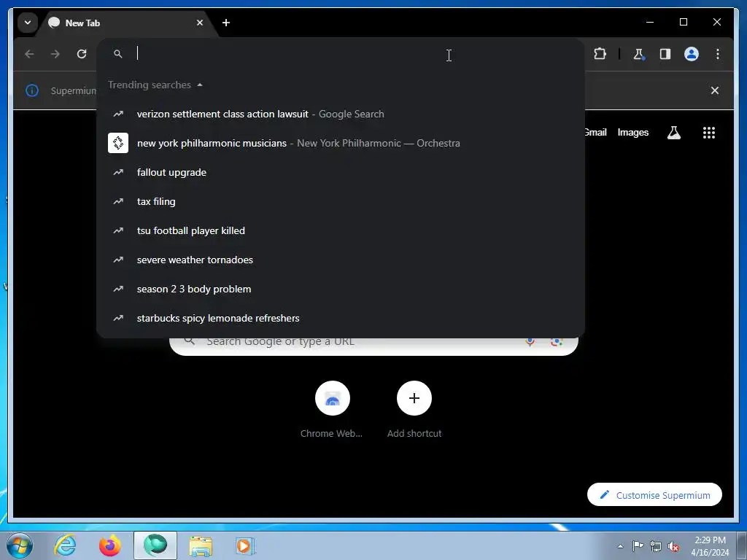
Task: Go forward using the forward arrow
Action: pyautogui.click(x=55, y=54)
